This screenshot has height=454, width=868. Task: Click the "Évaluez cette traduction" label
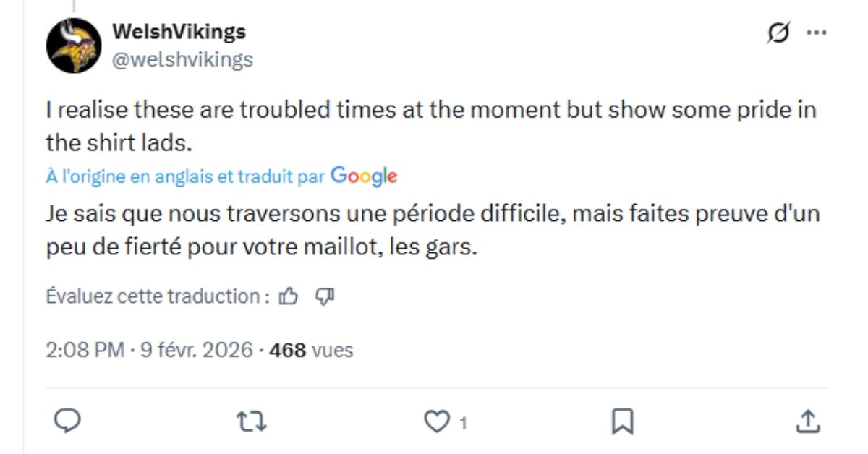coord(157,296)
